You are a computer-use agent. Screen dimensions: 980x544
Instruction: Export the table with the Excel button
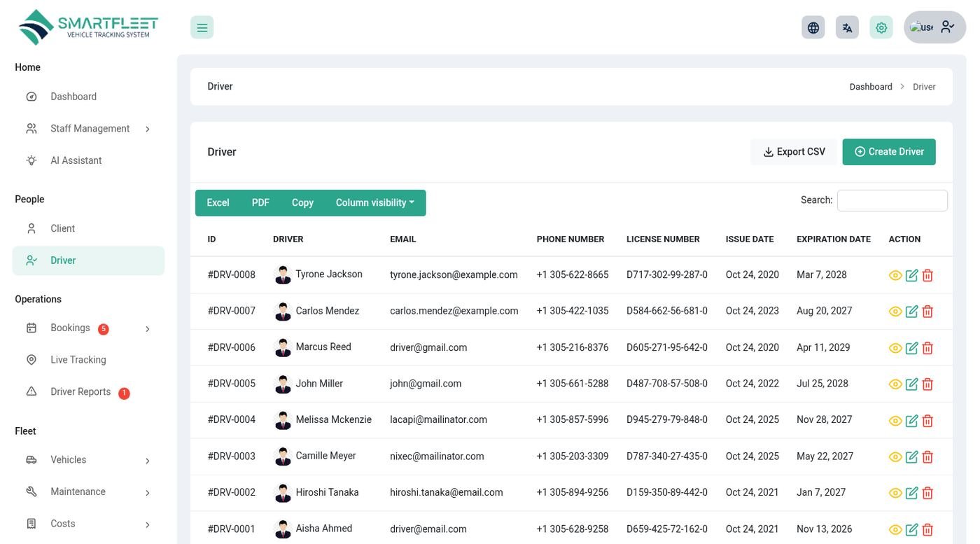pos(218,203)
